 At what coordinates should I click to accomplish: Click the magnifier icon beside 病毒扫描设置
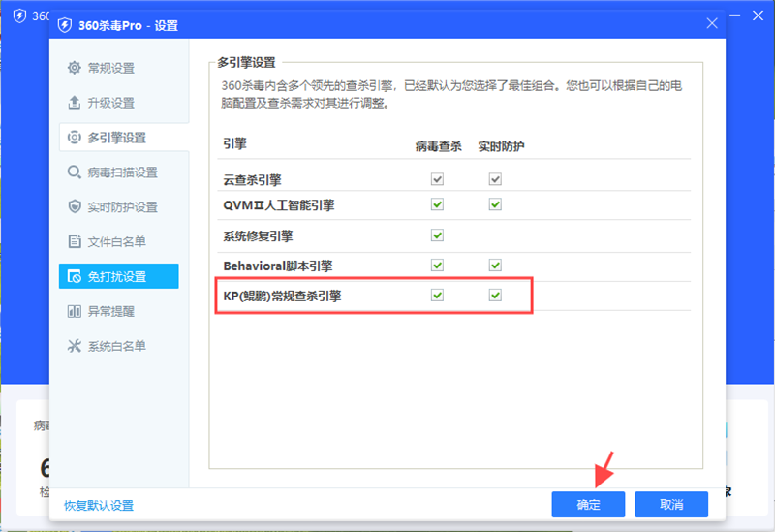[75, 172]
